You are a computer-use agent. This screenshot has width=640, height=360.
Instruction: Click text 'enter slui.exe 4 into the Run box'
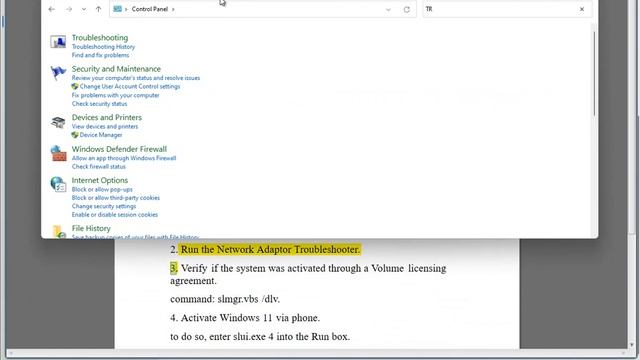(279, 337)
